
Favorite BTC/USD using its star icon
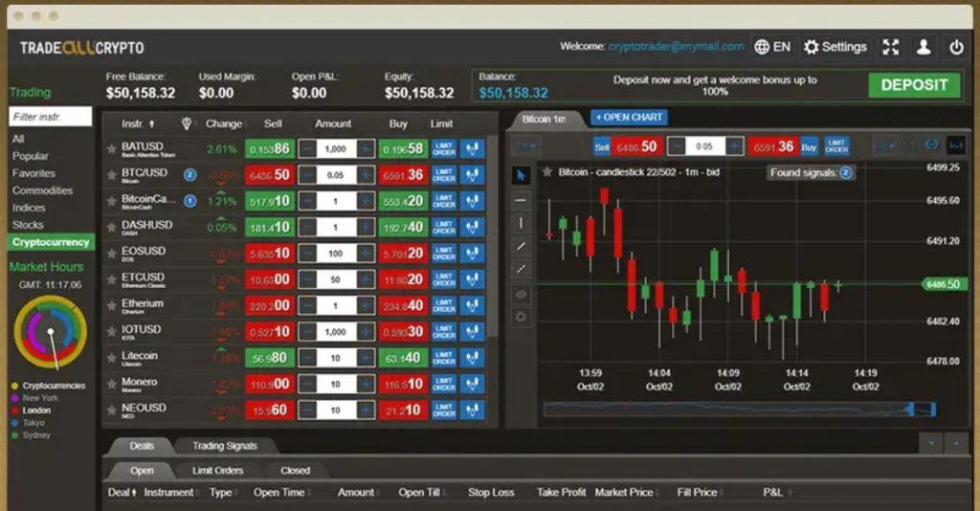pyautogui.click(x=112, y=176)
